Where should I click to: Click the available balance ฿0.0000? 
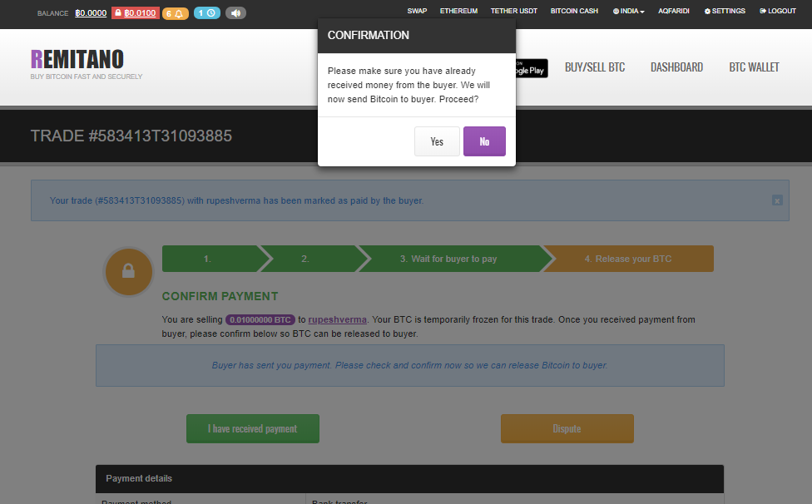tap(91, 13)
